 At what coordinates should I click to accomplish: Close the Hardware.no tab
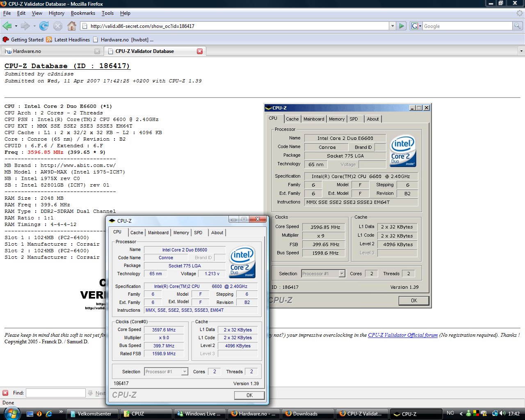97,51
